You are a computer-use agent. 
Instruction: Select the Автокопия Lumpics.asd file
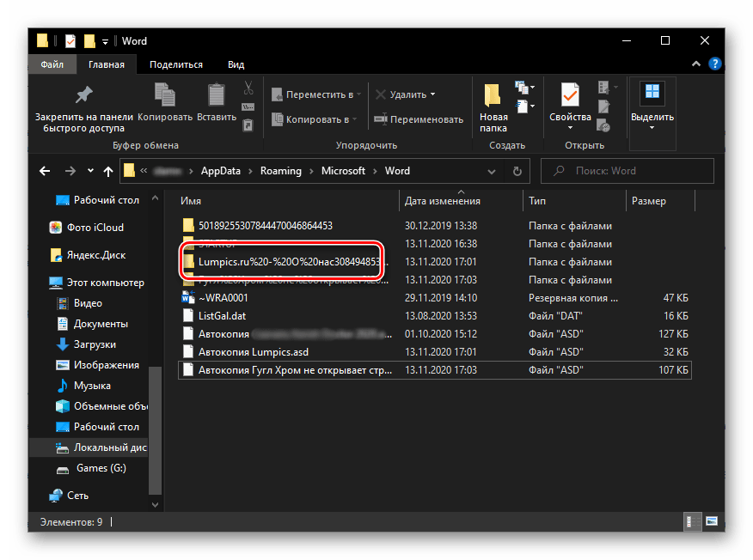[x=435, y=352]
